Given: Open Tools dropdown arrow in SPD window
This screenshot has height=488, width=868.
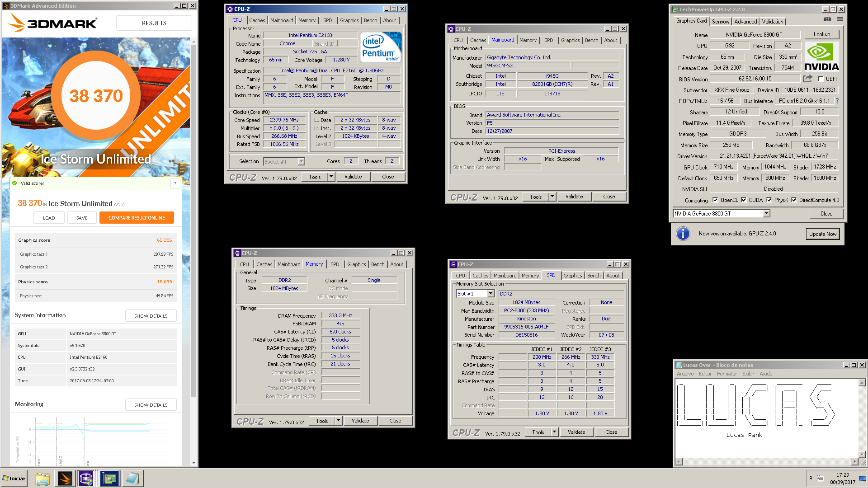Looking at the screenshot, I should pos(554,432).
